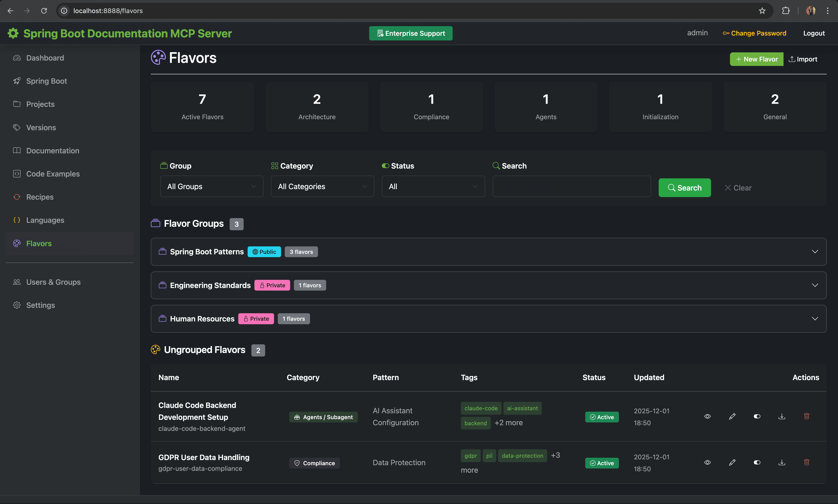Edit the Claude Code Backend flavor
This screenshot has height=504, width=838.
732,416
